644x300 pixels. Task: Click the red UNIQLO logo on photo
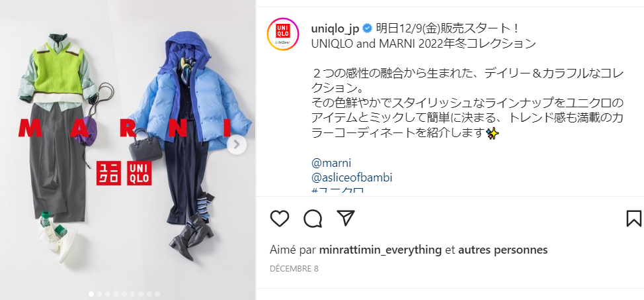(140, 173)
